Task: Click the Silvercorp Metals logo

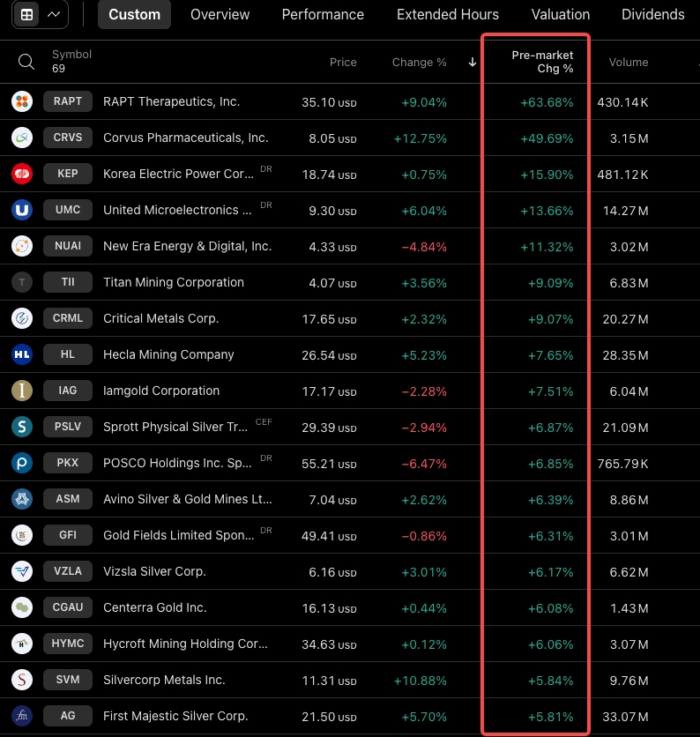Action: [x=22, y=680]
